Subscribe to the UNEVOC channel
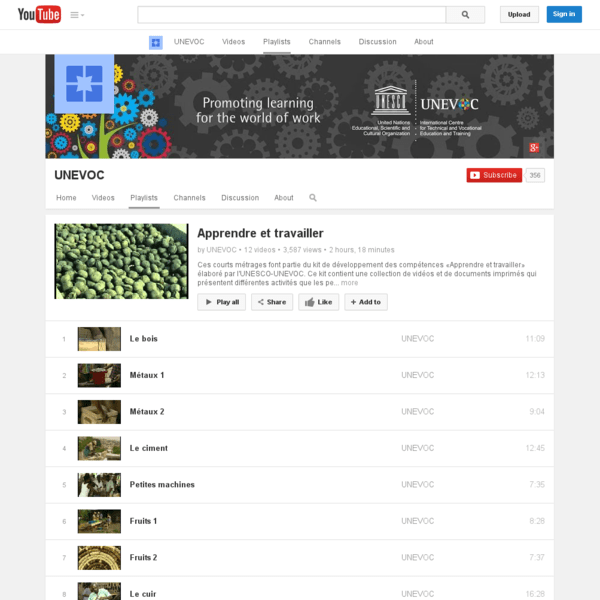600x600 pixels. (493, 175)
